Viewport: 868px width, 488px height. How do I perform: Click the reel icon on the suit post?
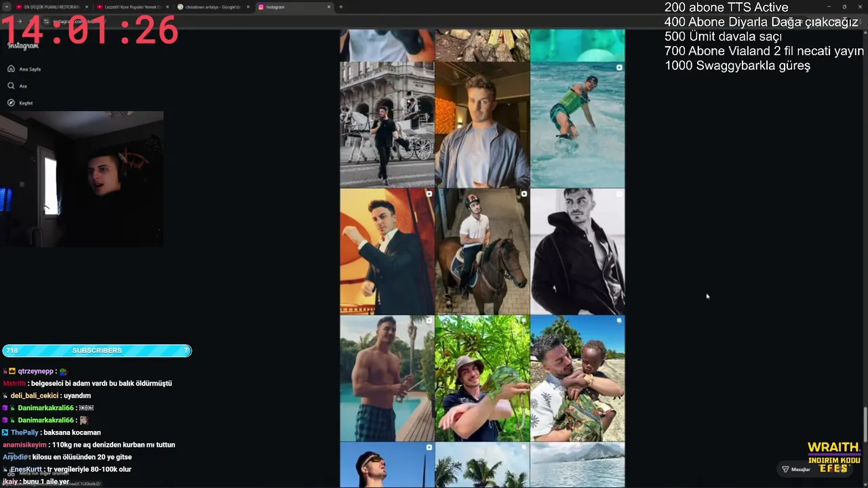(x=429, y=194)
